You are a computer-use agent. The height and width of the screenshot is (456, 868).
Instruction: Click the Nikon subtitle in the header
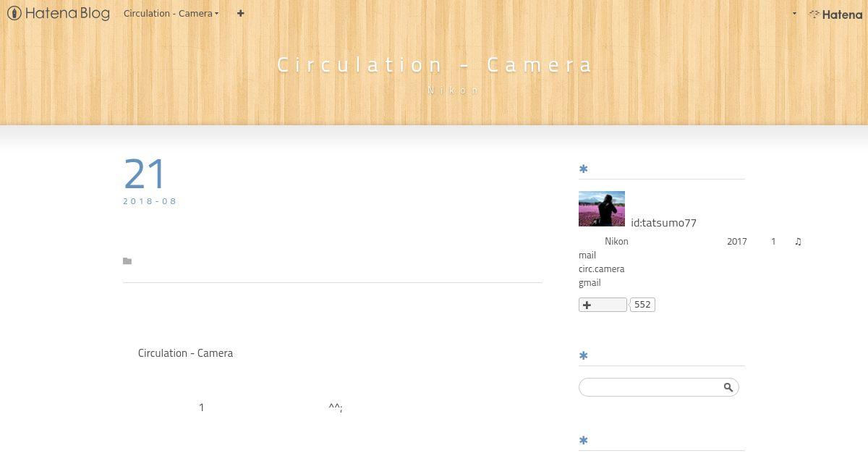point(454,90)
